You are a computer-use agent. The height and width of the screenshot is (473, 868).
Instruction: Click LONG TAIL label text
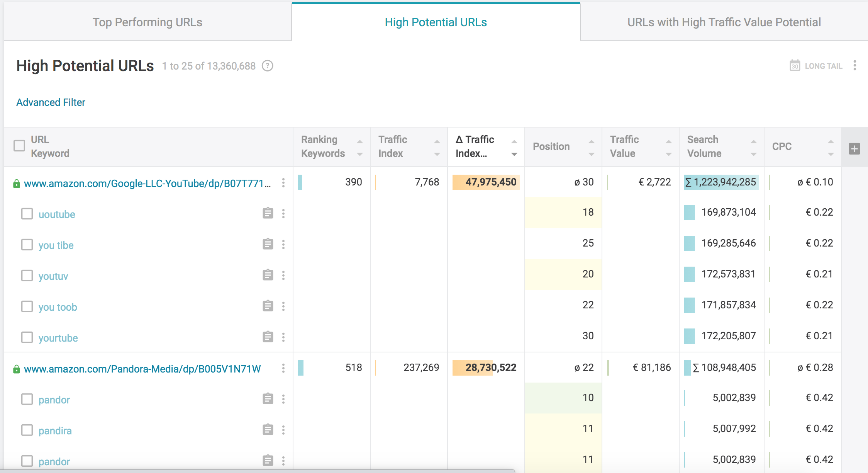[x=824, y=66]
